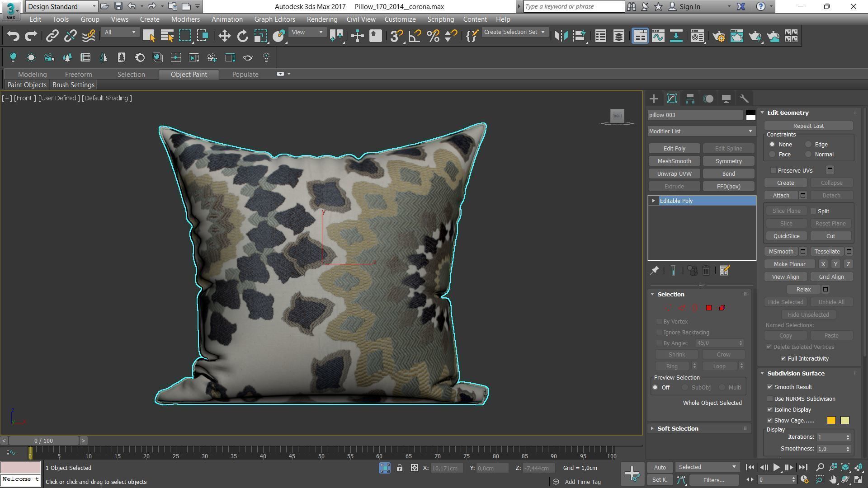Click the Edit Poly modifier button
This screenshot has height=488, width=868.
point(674,149)
